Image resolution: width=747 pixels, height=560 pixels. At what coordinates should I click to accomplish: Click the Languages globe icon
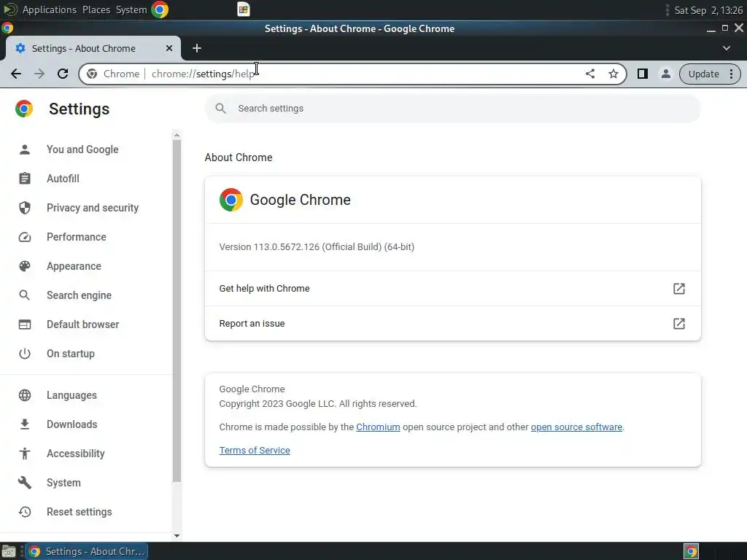click(x=25, y=395)
